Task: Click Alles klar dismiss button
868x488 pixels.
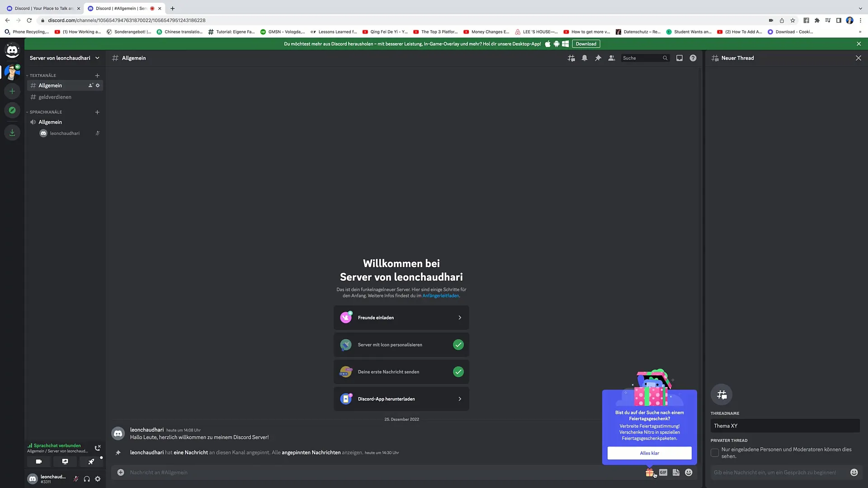Action: [650, 453]
